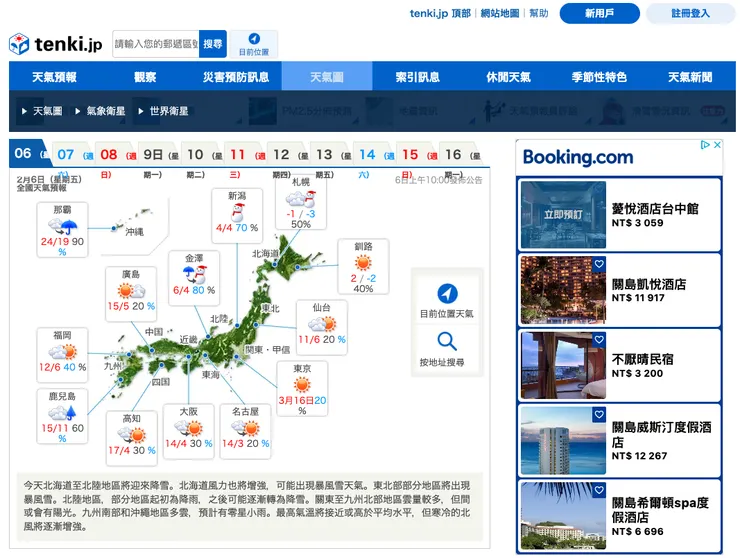740x558 pixels.
Task: Switch to the 08 Sunday date tab
Action: (x=116, y=154)
